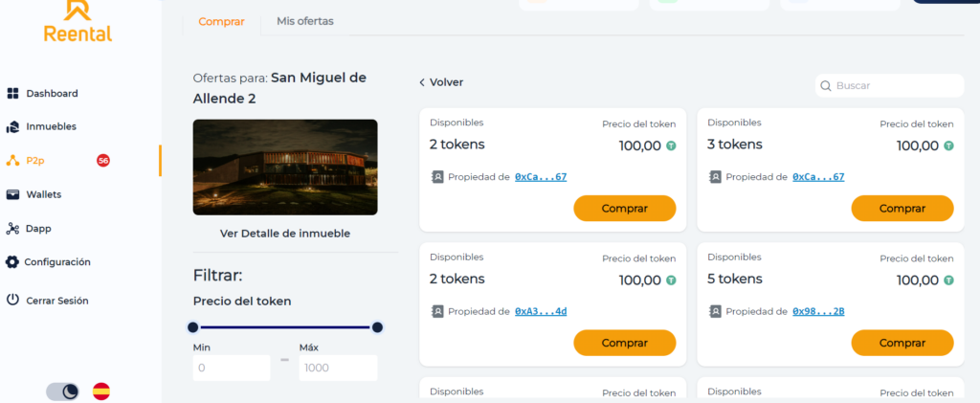Screen dimensions: 980x403
Task: Switch to the Mis ofertas tab
Action: pos(304,21)
